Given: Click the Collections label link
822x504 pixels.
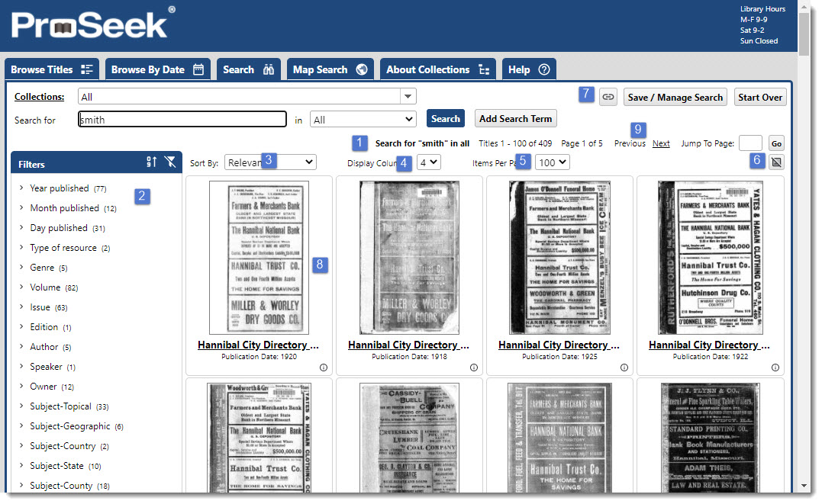Looking at the screenshot, I should coord(40,97).
